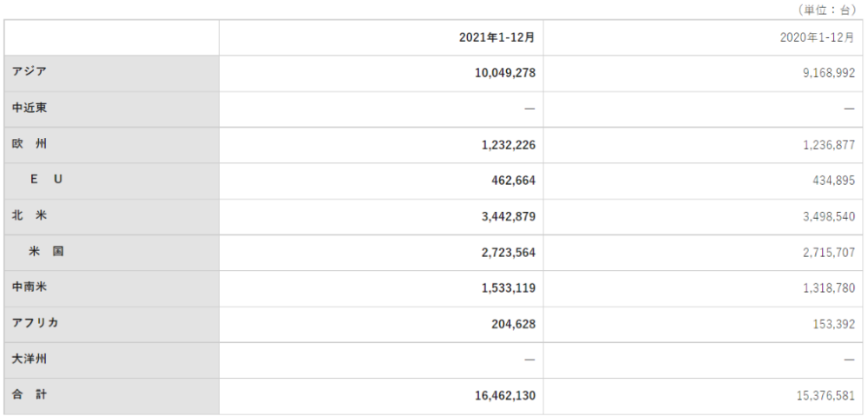Image resolution: width=868 pixels, height=416 pixels.
Task: Click the Asia 2021 value 10,049,278
Action: point(505,74)
